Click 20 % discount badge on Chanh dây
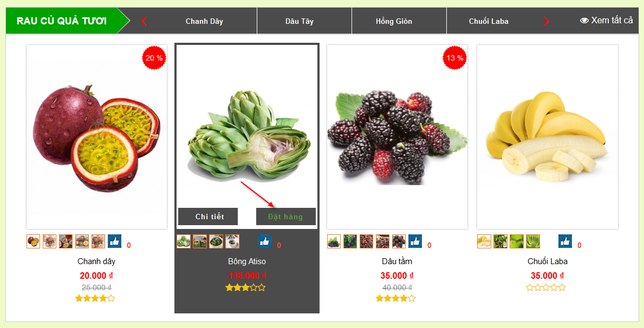The image size is (644, 328). pyautogui.click(x=154, y=58)
